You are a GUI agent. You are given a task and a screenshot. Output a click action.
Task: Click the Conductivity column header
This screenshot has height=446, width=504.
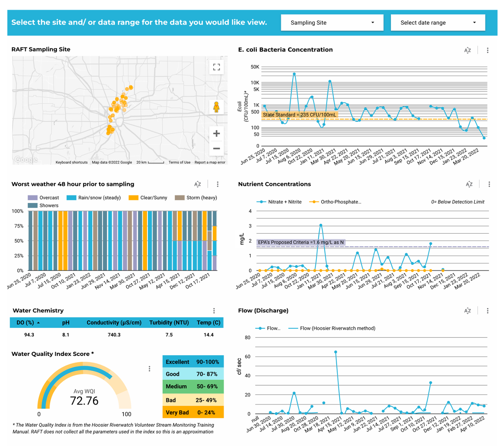pyautogui.click(x=114, y=323)
